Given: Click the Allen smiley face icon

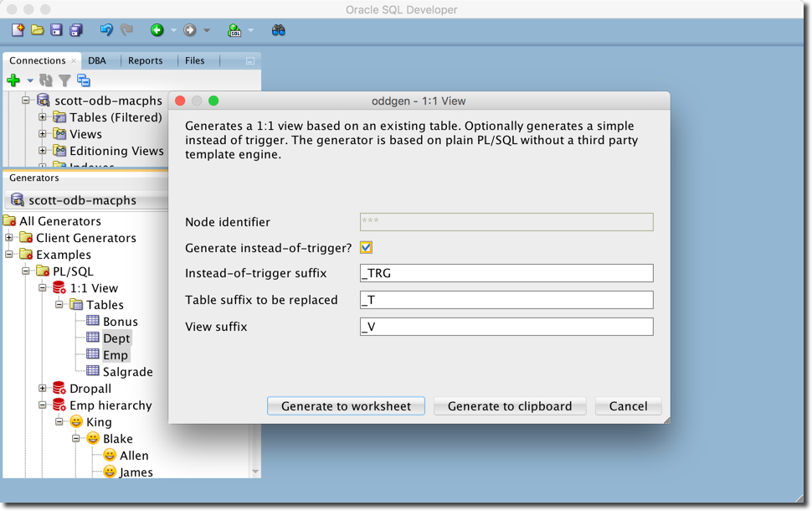Looking at the screenshot, I should [x=110, y=455].
